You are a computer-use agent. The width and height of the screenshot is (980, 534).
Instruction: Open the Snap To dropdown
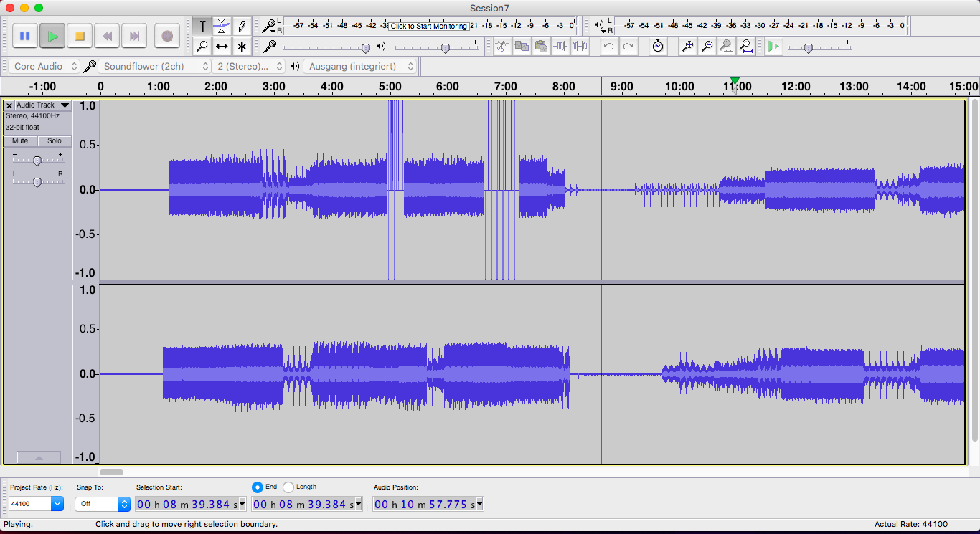click(x=103, y=504)
